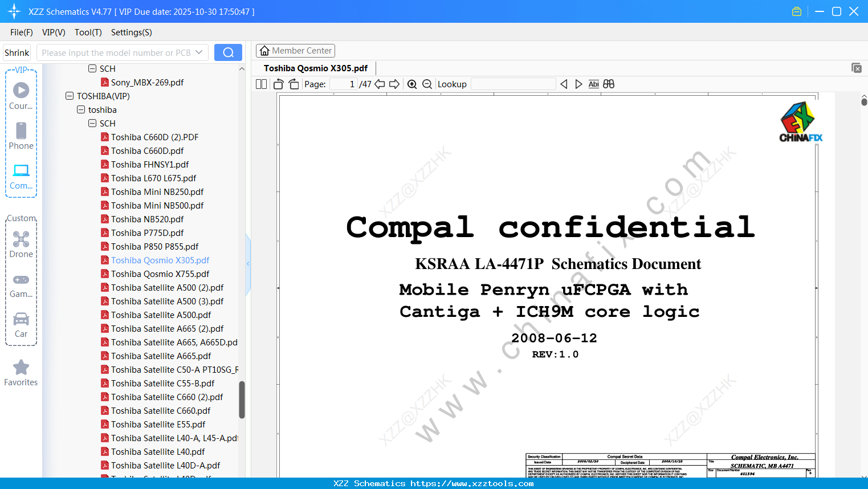The image size is (868, 489).
Task: Collapse the SCH folder above Sony_MBX-269.pdf
Action: click(x=92, y=69)
